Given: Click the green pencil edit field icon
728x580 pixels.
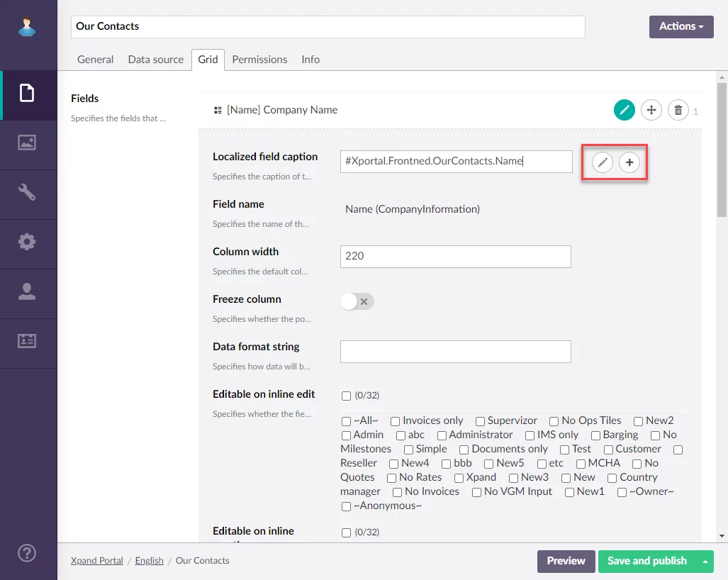Looking at the screenshot, I should click(624, 110).
